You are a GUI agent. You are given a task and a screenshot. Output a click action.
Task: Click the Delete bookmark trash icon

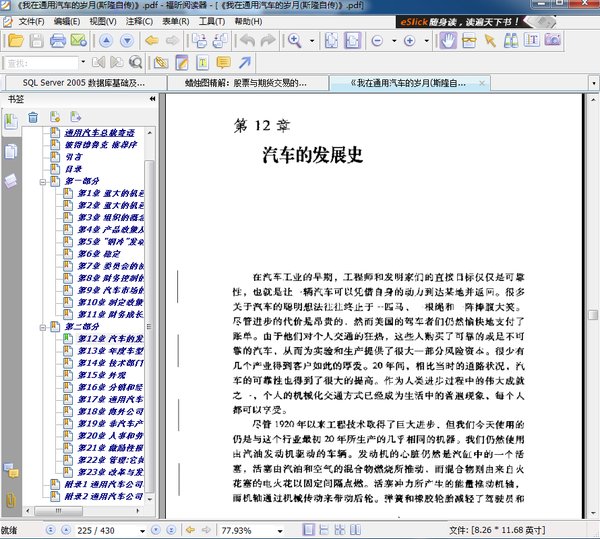point(33,118)
